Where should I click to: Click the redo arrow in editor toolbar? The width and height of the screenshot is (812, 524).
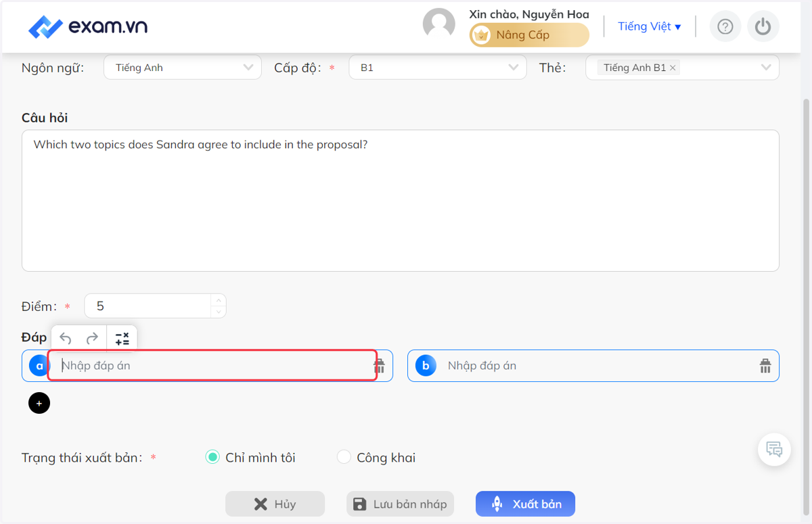[92, 339]
